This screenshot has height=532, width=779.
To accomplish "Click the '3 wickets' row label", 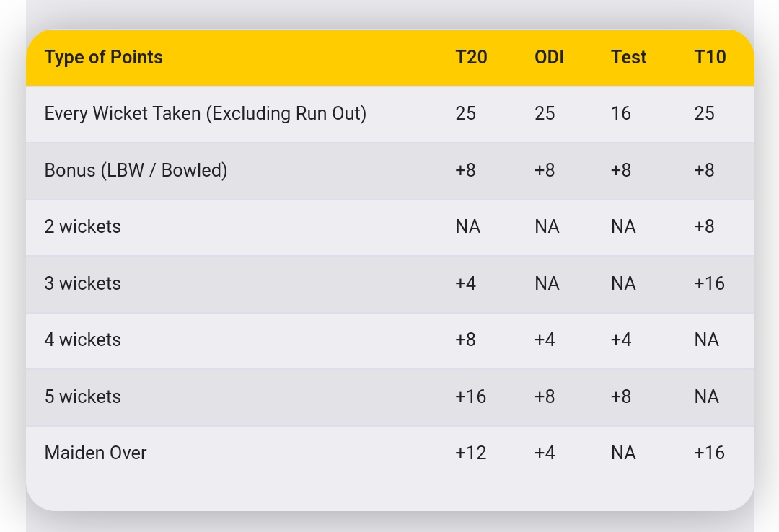I will tap(82, 283).
